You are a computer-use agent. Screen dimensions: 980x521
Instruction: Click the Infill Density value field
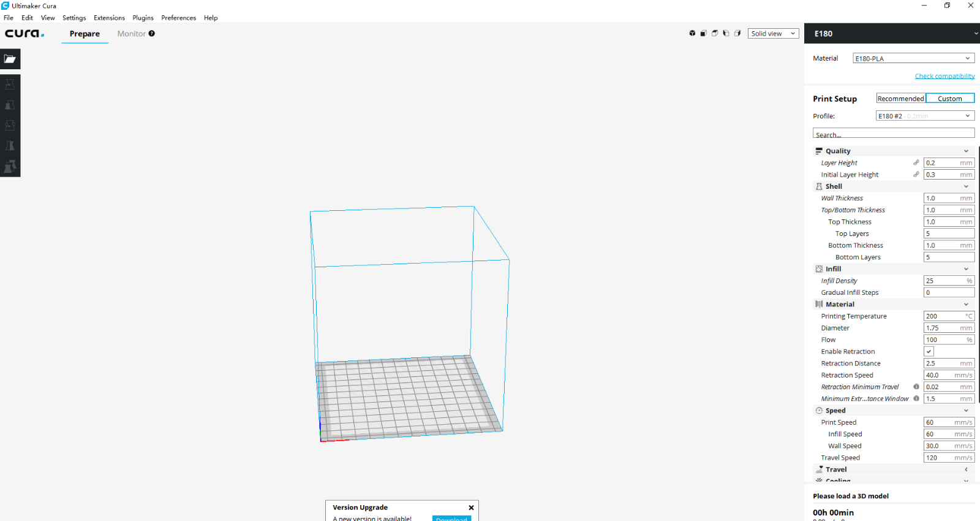(x=949, y=281)
